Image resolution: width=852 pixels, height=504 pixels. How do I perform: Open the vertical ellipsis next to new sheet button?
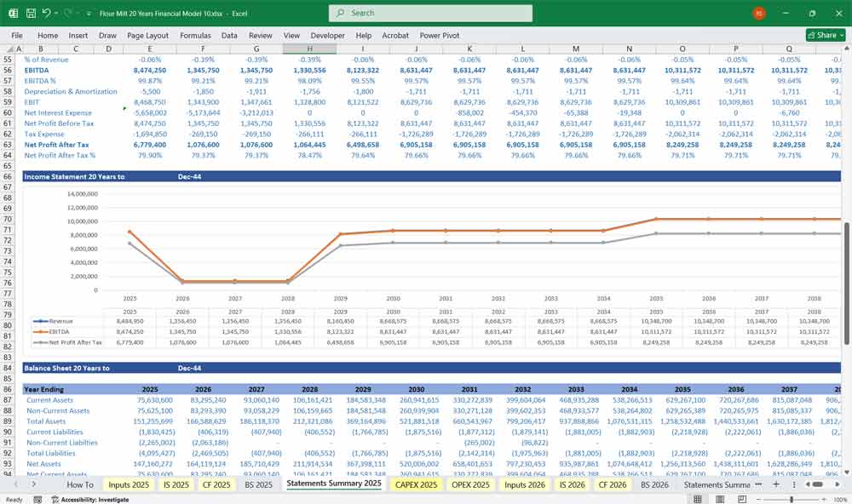pyautogui.click(x=794, y=484)
